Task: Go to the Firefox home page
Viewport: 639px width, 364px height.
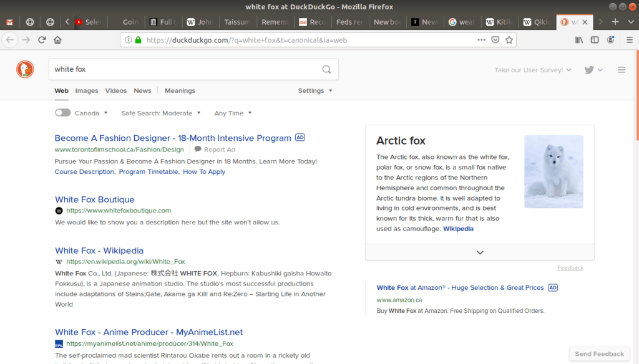Action: [57, 40]
